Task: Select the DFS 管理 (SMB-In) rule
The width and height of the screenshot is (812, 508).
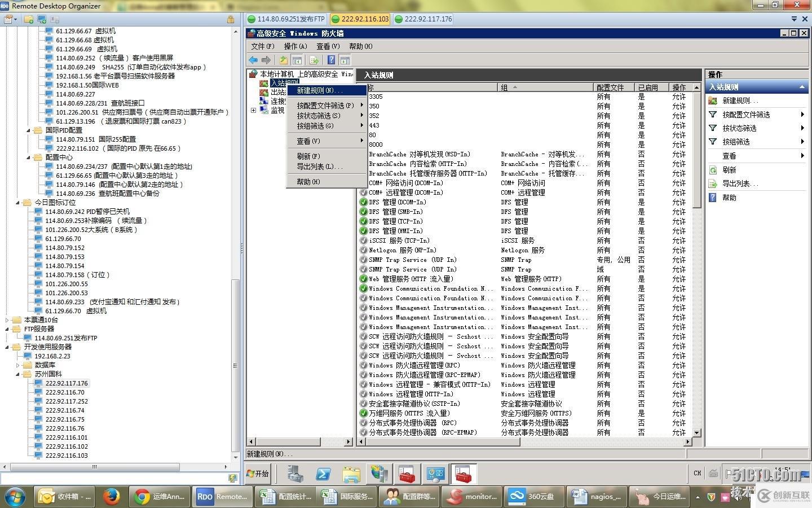Action: click(x=395, y=212)
